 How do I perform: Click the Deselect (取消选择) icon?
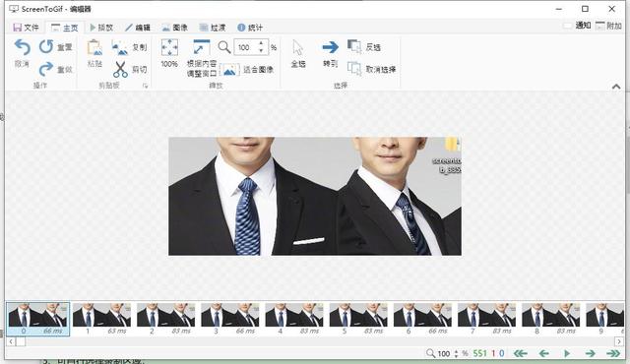pos(354,69)
